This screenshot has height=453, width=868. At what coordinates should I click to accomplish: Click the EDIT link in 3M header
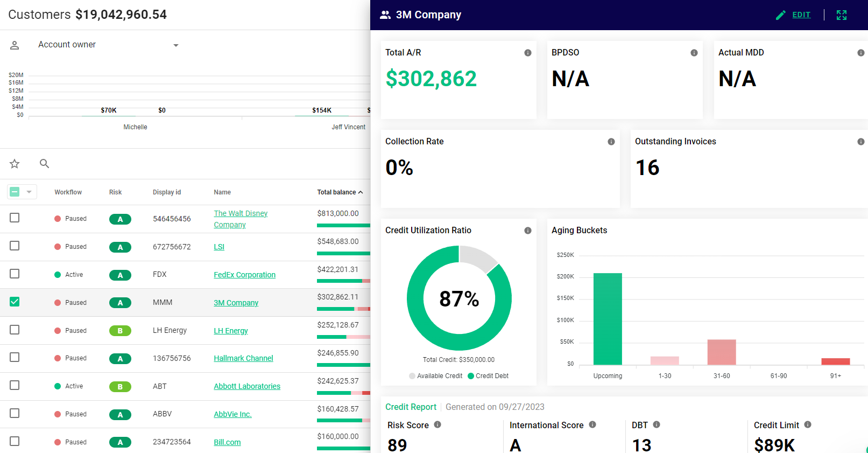801,15
